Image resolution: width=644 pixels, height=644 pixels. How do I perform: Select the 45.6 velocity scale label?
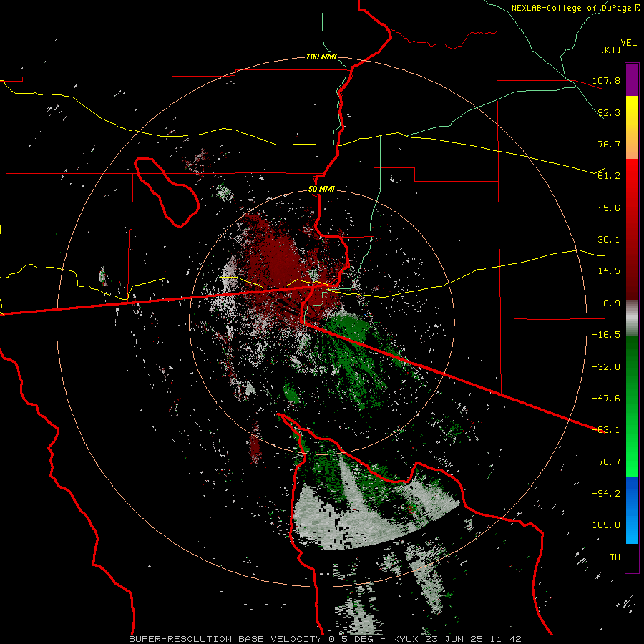[610, 208]
